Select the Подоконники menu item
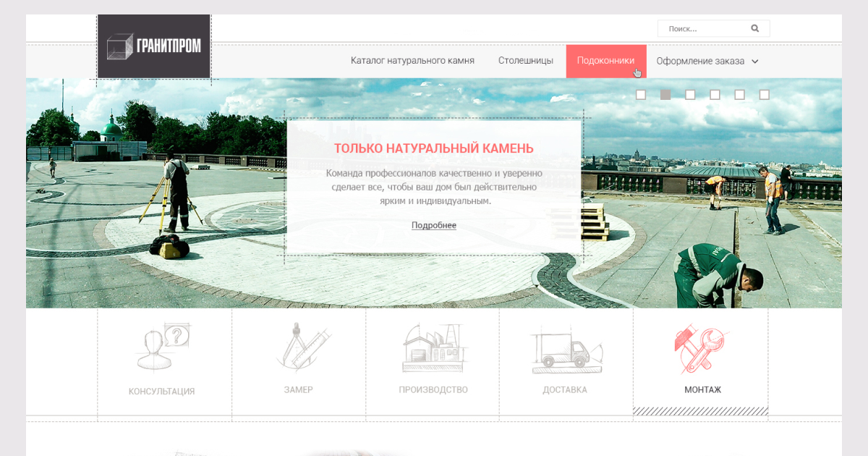The image size is (868, 456). tap(606, 61)
